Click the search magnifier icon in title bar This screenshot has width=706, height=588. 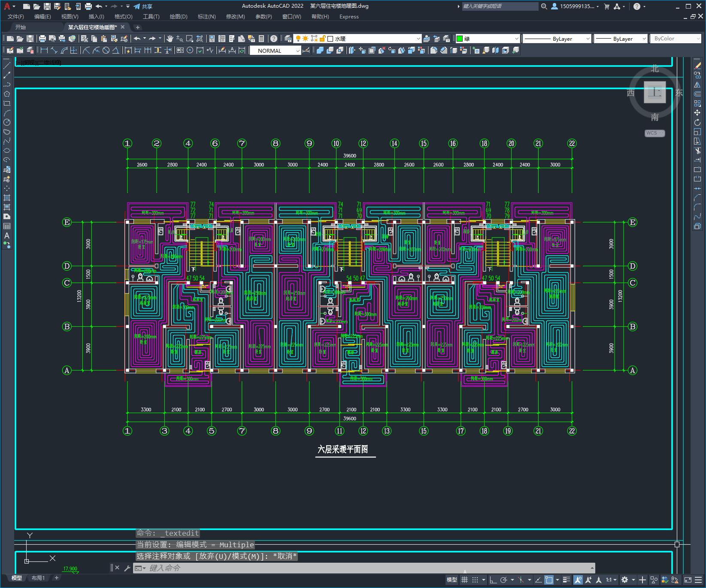pyautogui.click(x=544, y=6)
